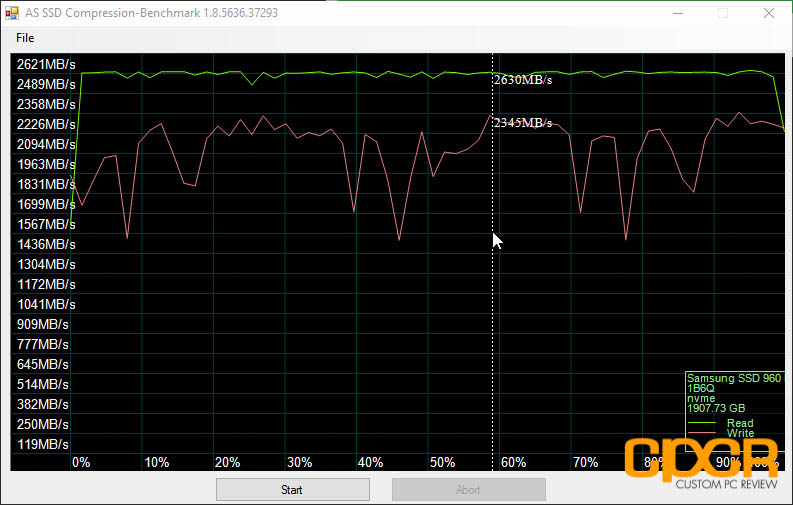Click the 40% compression axis label

coord(371,462)
